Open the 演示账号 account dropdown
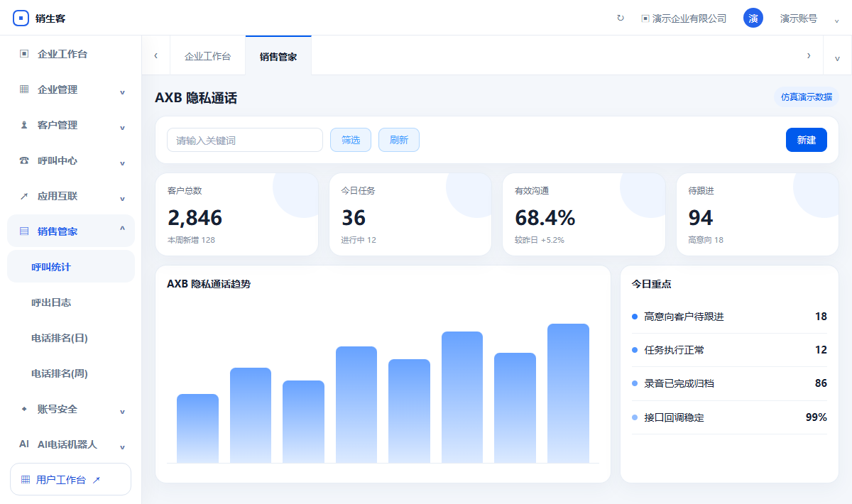Viewport: 852px width, 504px height. coord(837,19)
